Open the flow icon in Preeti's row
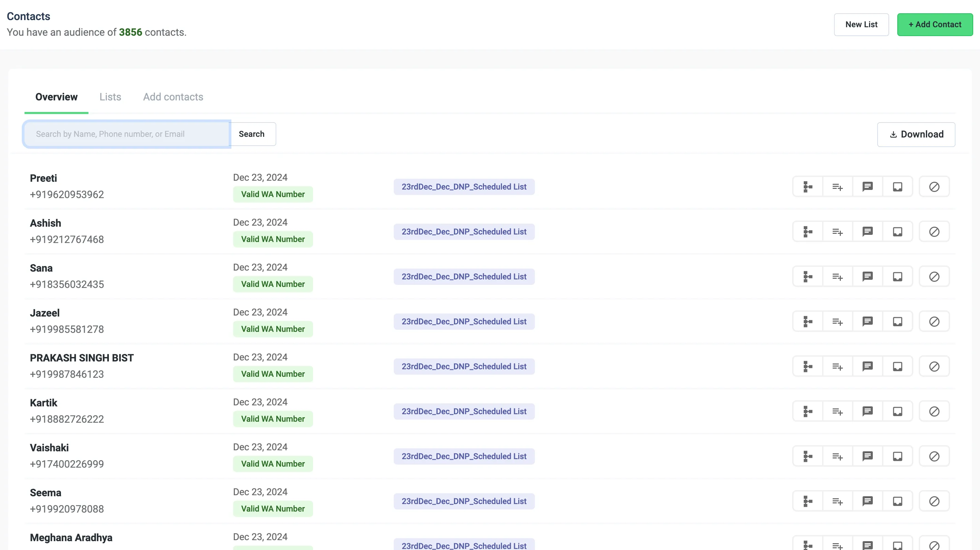 pyautogui.click(x=808, y=187)
